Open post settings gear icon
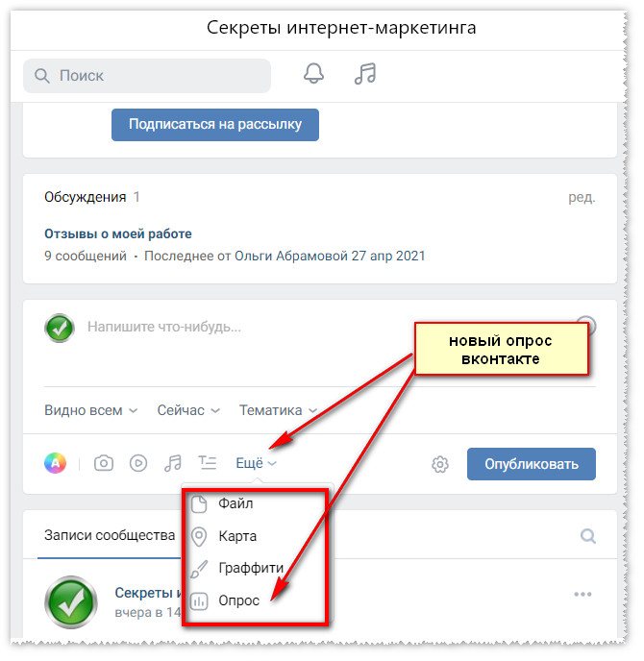The width and height of the screenshot is (644, 661). pos(441,465)
